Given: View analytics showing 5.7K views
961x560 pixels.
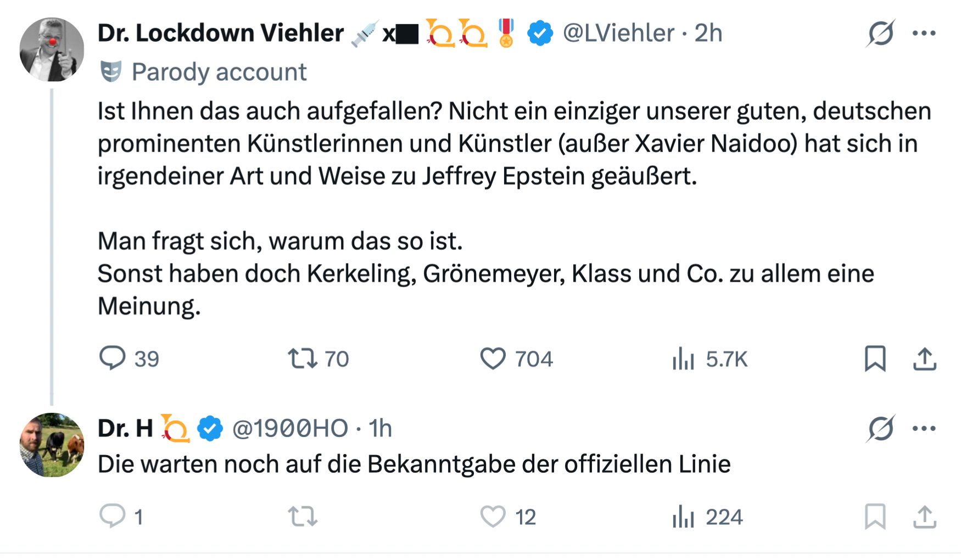Looking at the screenshot, I should click(x=684, y=359).
